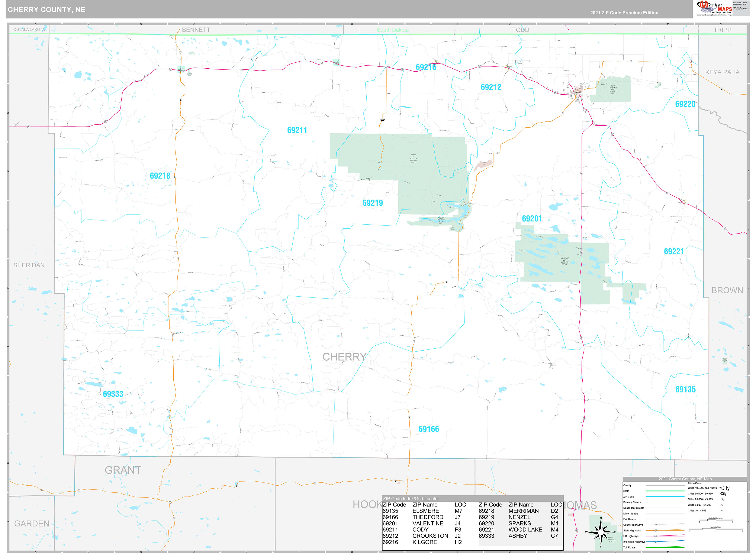Click the 69219 ZIP label on the map
The height and width of the screenshot is (554, 756).
(373, 203)
